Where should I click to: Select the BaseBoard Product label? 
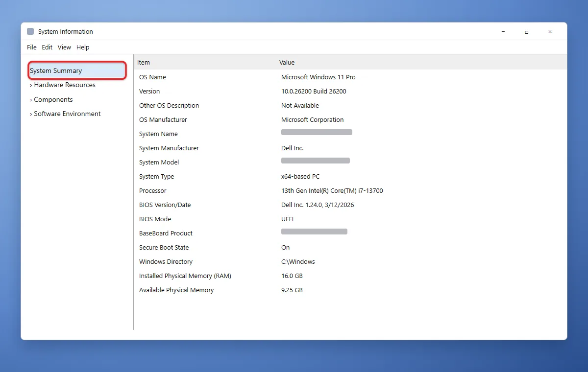[166, 233]
